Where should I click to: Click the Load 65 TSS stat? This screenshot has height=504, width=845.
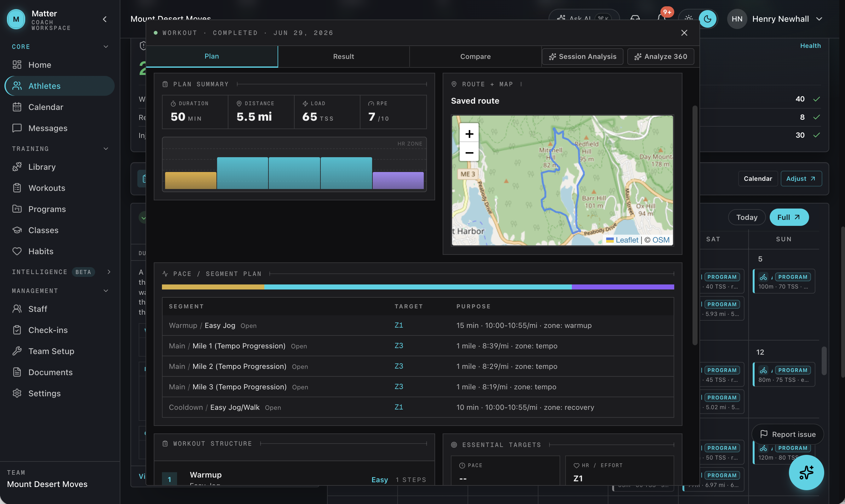327,112
